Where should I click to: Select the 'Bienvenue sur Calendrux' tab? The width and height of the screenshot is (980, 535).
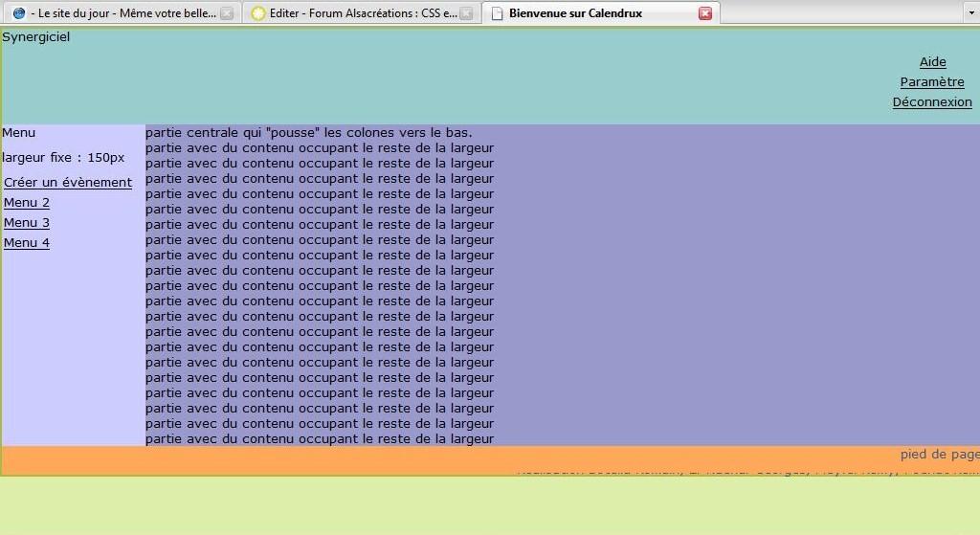tap(601, 13)
